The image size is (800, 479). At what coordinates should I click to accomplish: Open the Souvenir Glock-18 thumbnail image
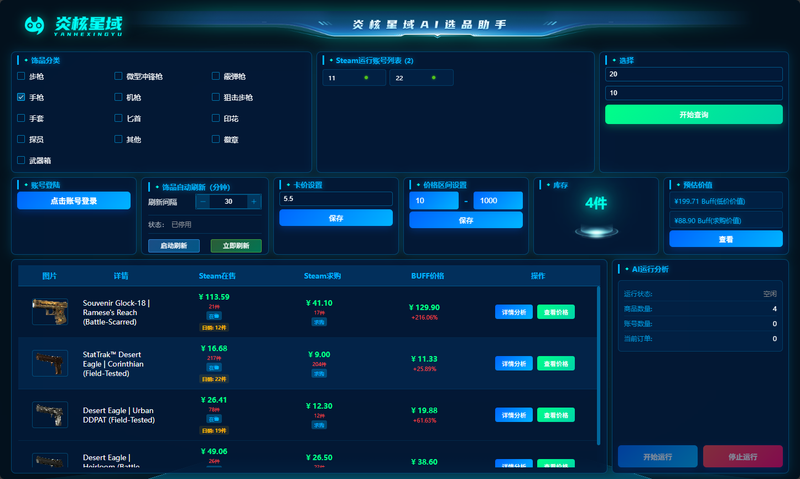[x=50, y=312]
